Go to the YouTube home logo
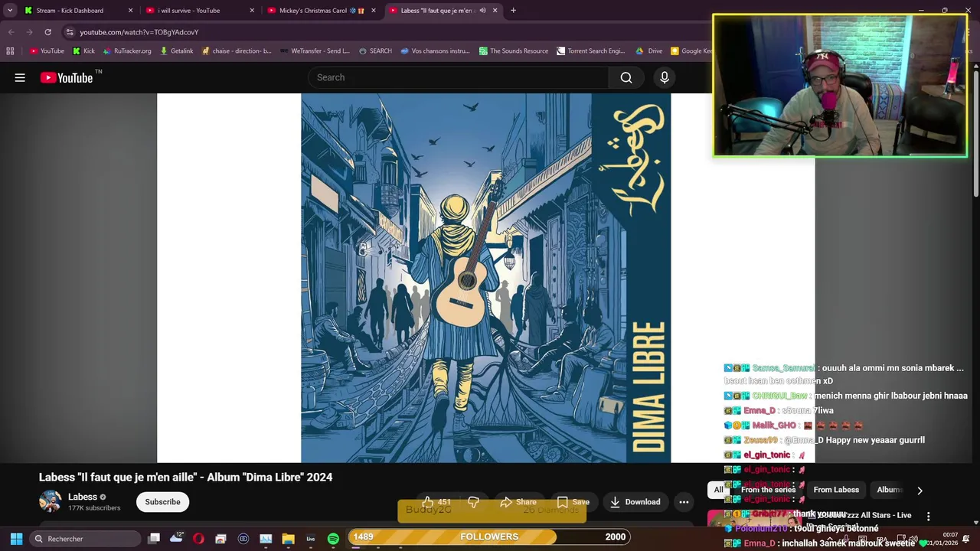 pos(67,77)
